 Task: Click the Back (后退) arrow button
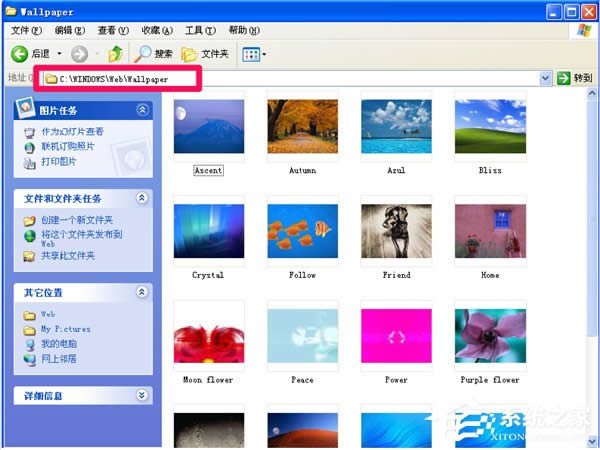tap(19, 53)
